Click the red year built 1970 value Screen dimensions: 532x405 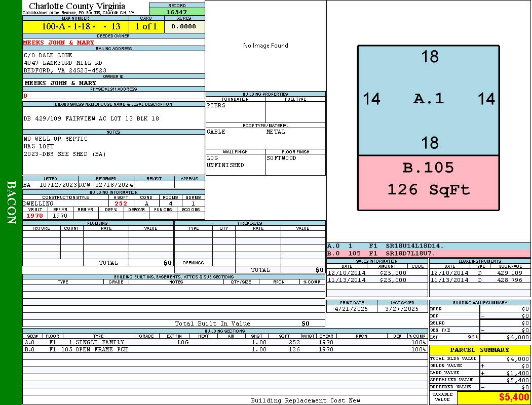(x=35, y=216)
